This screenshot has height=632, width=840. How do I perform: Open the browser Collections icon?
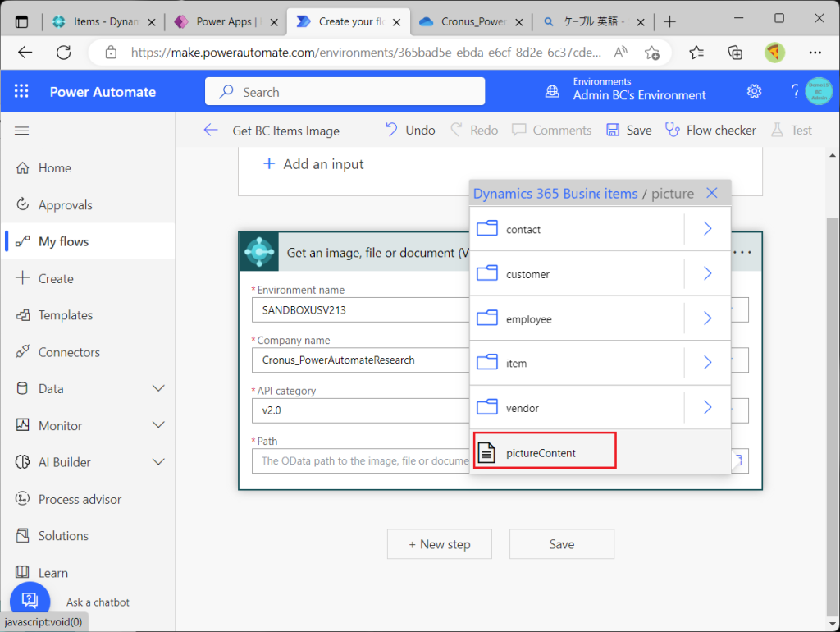(x=735, y=53)
